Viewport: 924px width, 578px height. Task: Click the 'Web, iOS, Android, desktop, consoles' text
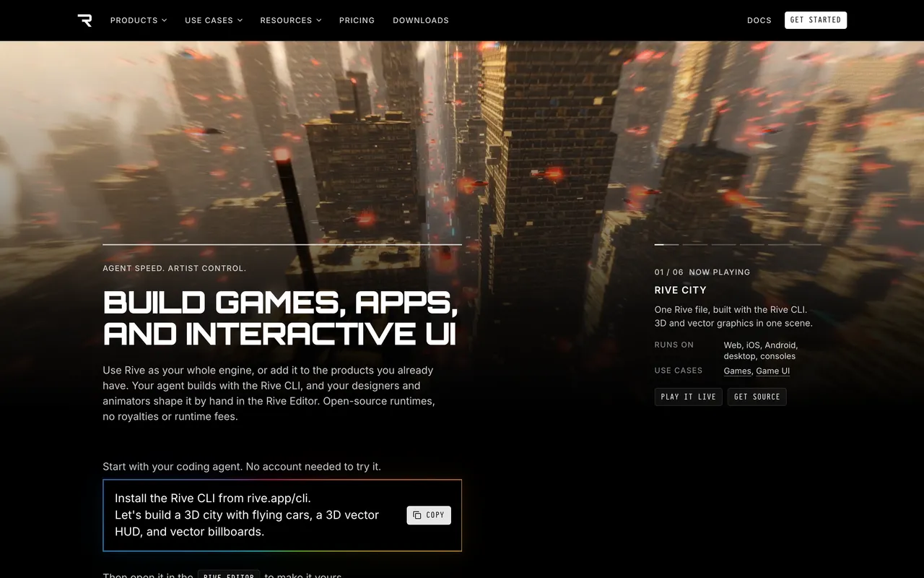coord(761,350)
